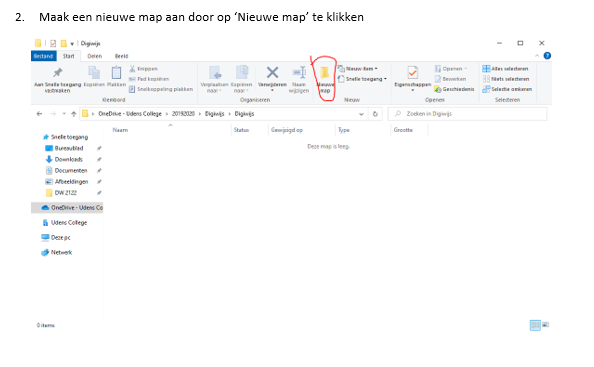Open the blue help question mark icon
Image resolution: width=594 pixels, height=367 pixels.
[547, 56]
